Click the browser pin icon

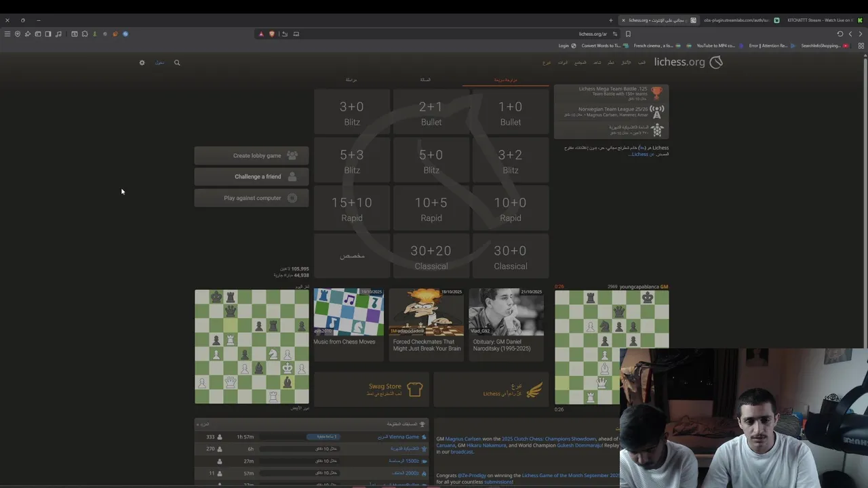28,34
